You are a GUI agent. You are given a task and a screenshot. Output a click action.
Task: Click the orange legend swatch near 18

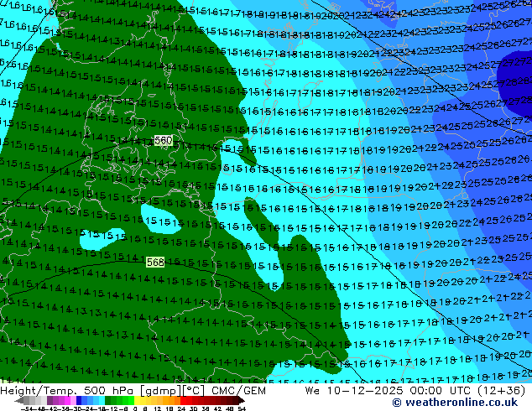point(172,400)
